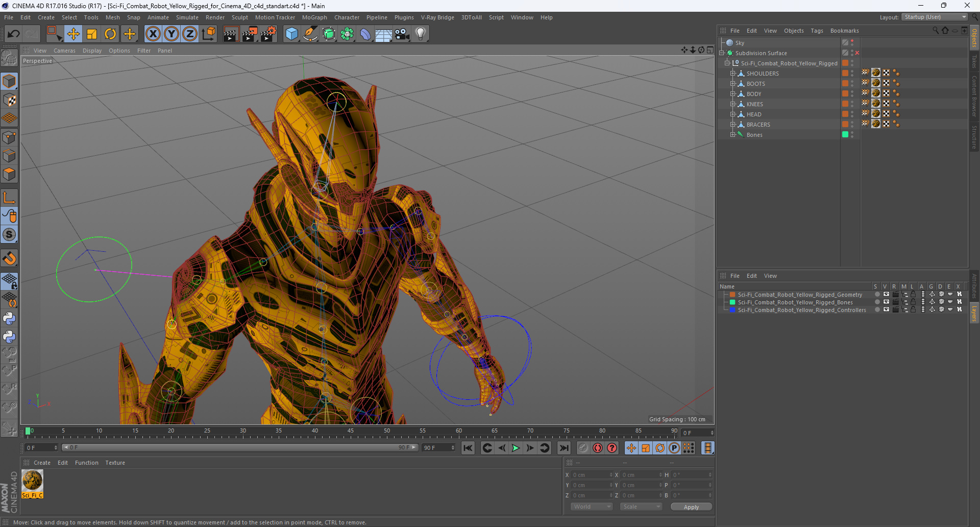Toggle Y axis lock

tap(171, 34)
